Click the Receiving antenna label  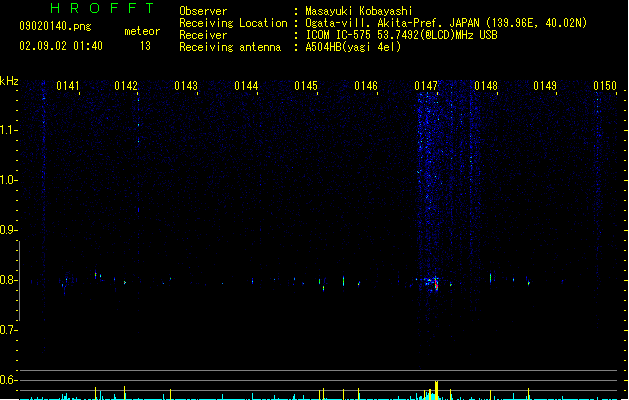tap(230, 47)
